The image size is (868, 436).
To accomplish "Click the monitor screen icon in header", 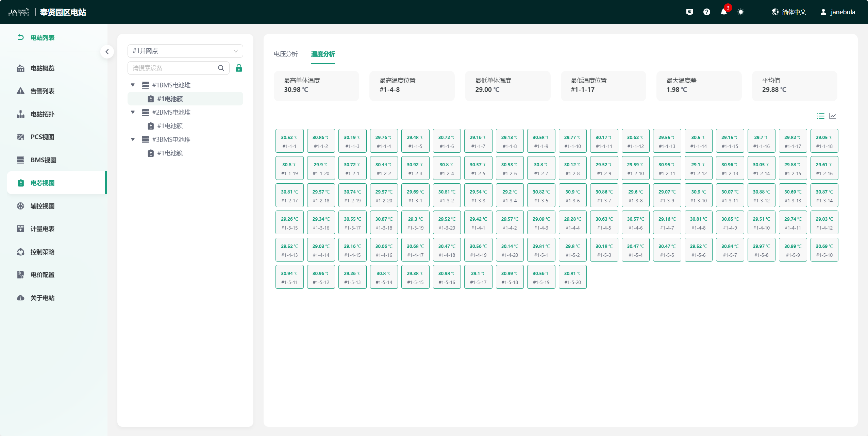I will 689,12.
